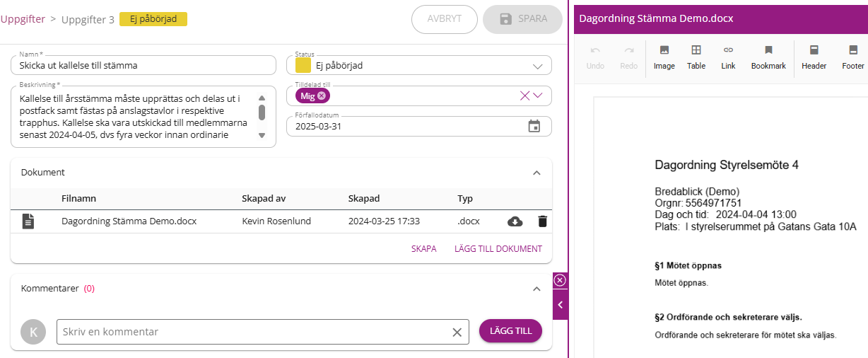Viewport: 868px width, 358px height.
Task: Click §2 Ordförande och sekreterare väljs heading
Action: (729, 318)
